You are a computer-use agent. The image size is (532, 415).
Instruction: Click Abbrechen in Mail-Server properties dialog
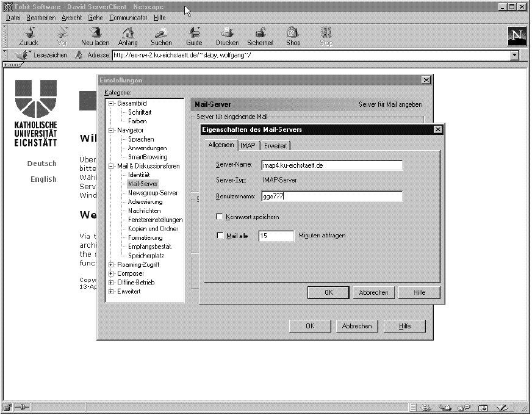point(373,292)
